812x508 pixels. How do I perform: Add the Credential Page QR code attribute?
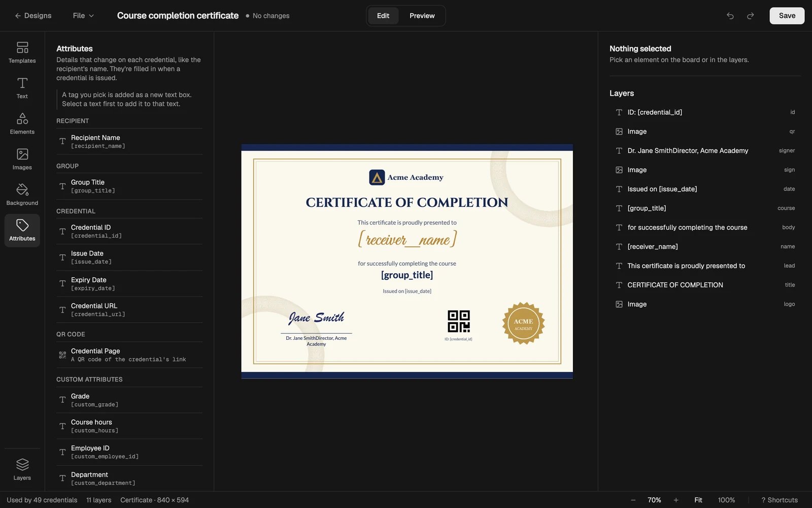129,355
